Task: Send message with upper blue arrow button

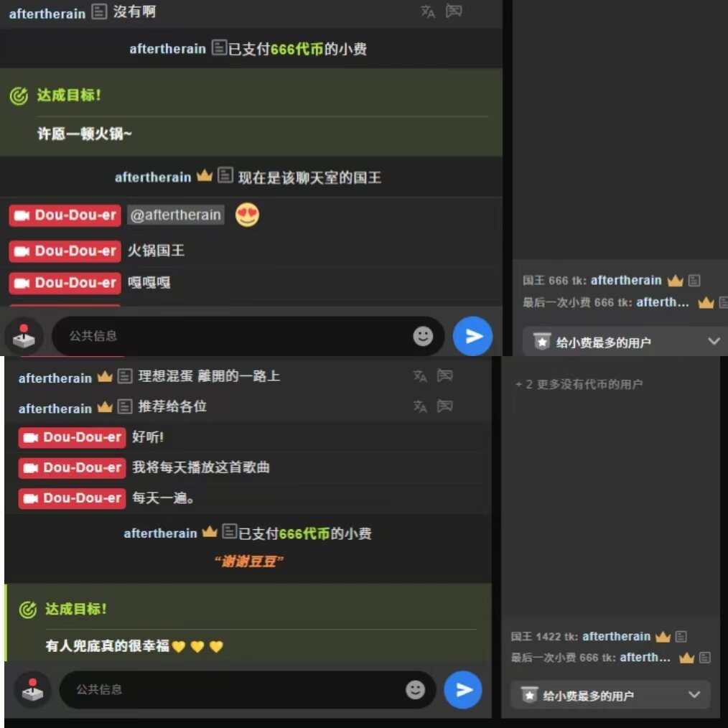Action: coord(472,336)
